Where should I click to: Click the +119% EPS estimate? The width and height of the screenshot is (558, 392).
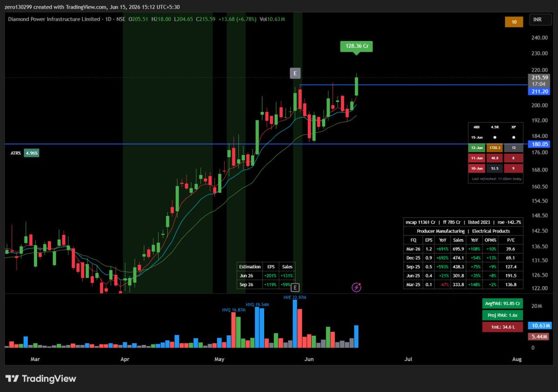pyautogui.click(x=271, y=284)
